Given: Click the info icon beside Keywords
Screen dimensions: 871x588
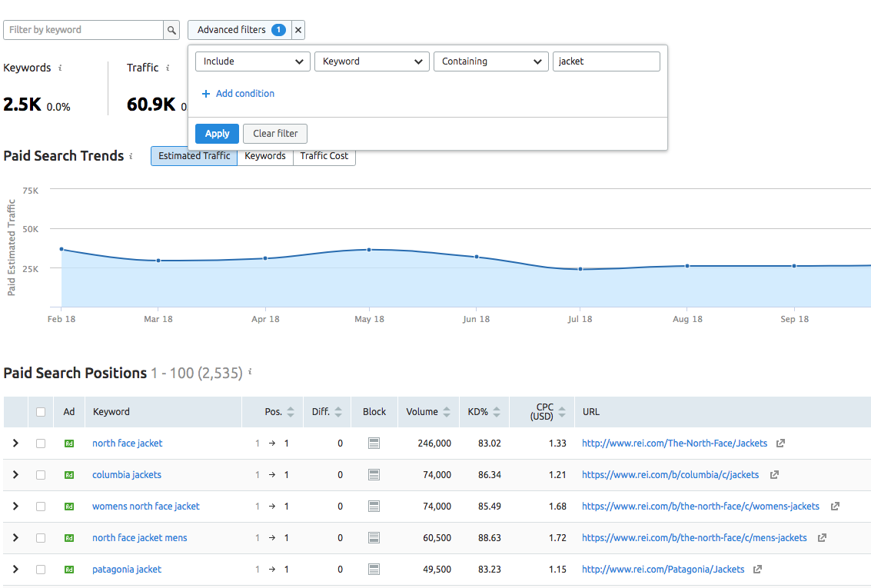Looking at the screenshot, I should 60,68.
